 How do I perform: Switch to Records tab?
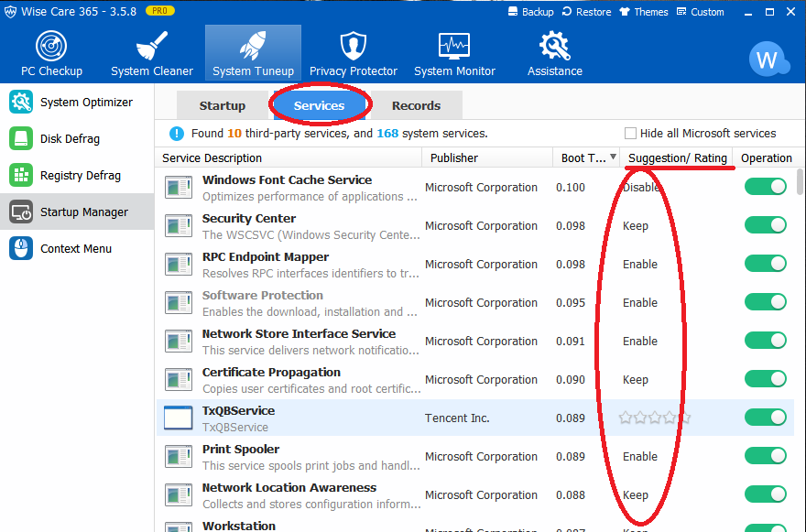(x=417, y=106)
